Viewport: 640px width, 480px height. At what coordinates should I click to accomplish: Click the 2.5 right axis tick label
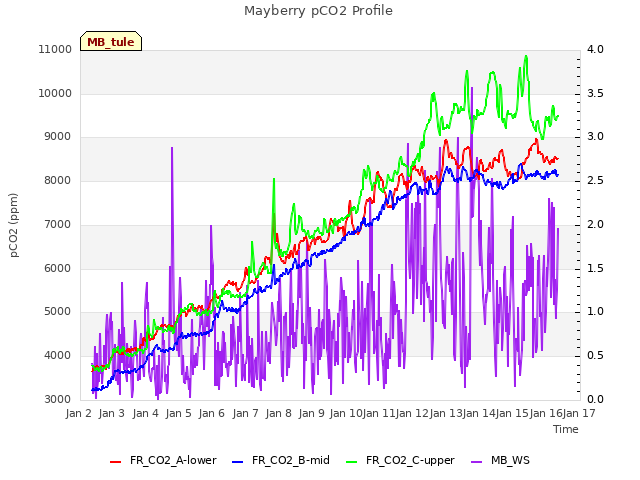point(595,180)
